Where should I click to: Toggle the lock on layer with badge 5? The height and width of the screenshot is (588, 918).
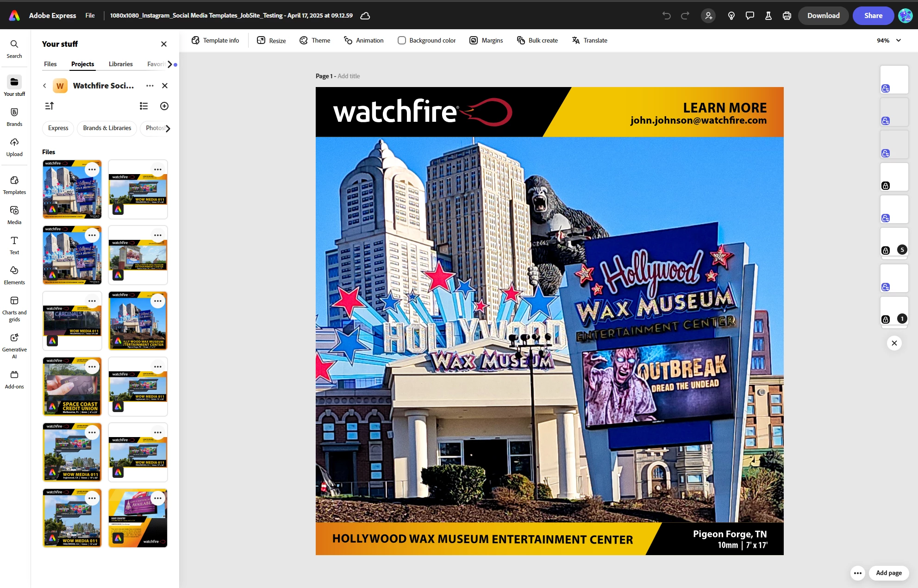point(885,250)
